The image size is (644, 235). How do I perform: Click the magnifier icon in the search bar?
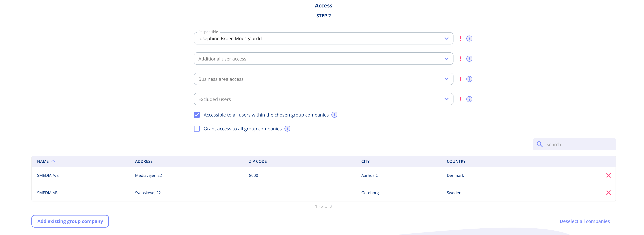click(x=539, y=144)
